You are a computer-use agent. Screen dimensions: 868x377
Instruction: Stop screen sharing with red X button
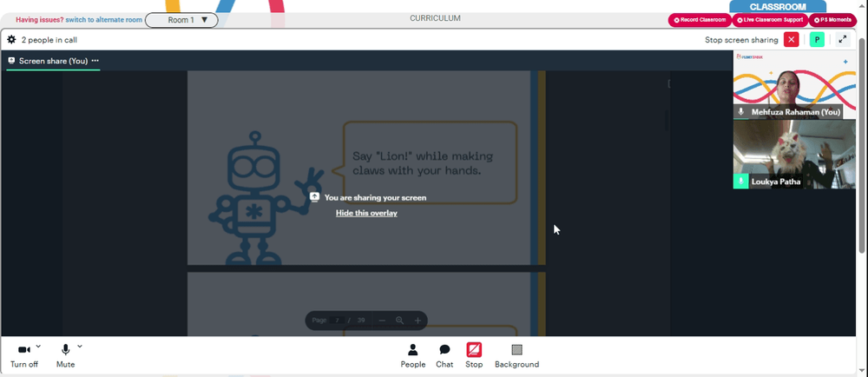tap(791, 40)
